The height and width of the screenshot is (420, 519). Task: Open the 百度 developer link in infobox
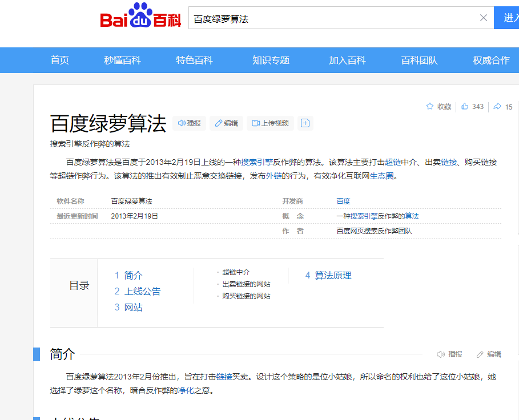click(343, 201)
